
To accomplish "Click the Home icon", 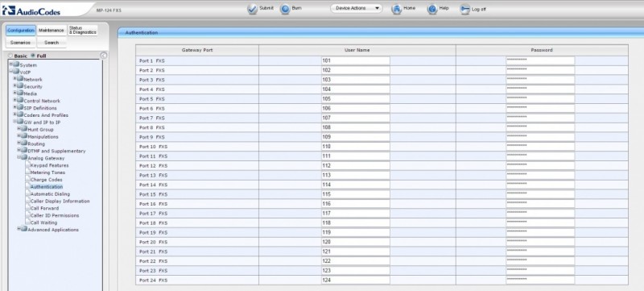I will pyautogui.click(x=396, y=9).
